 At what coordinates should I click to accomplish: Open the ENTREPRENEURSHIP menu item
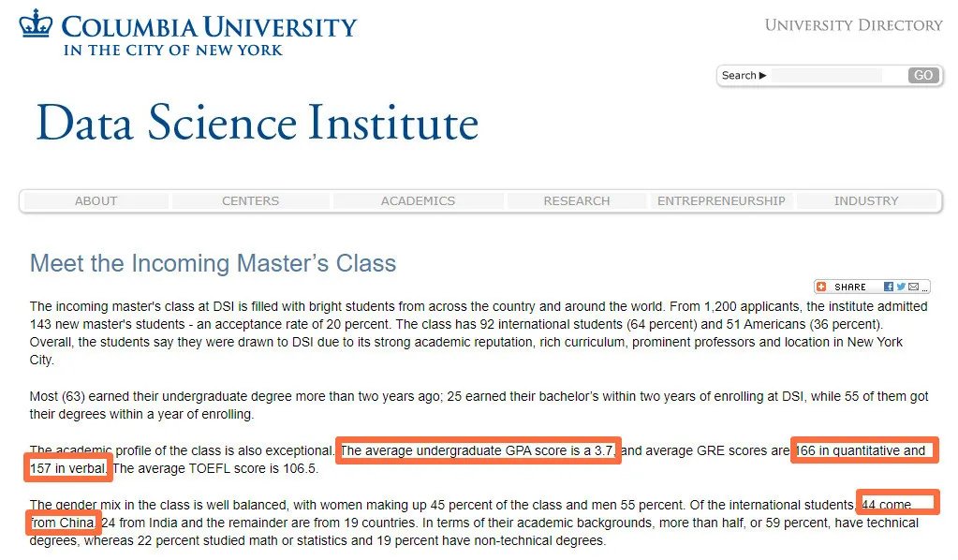point(722,201)
